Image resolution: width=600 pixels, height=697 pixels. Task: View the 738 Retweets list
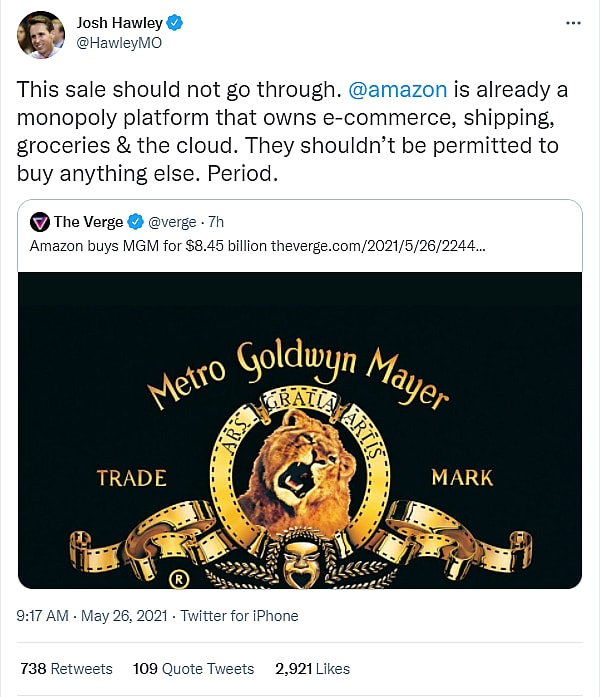click(x=66, y=668)
